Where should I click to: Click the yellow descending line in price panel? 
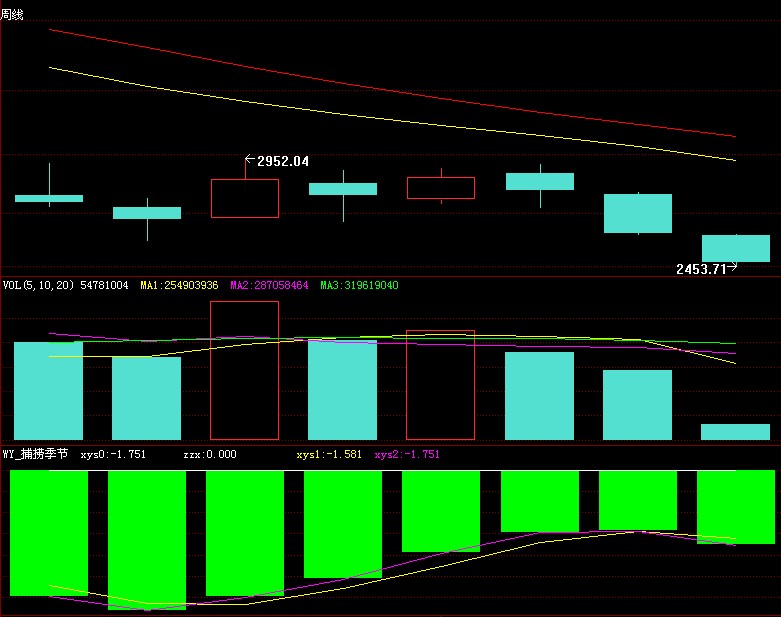[392, 120]
